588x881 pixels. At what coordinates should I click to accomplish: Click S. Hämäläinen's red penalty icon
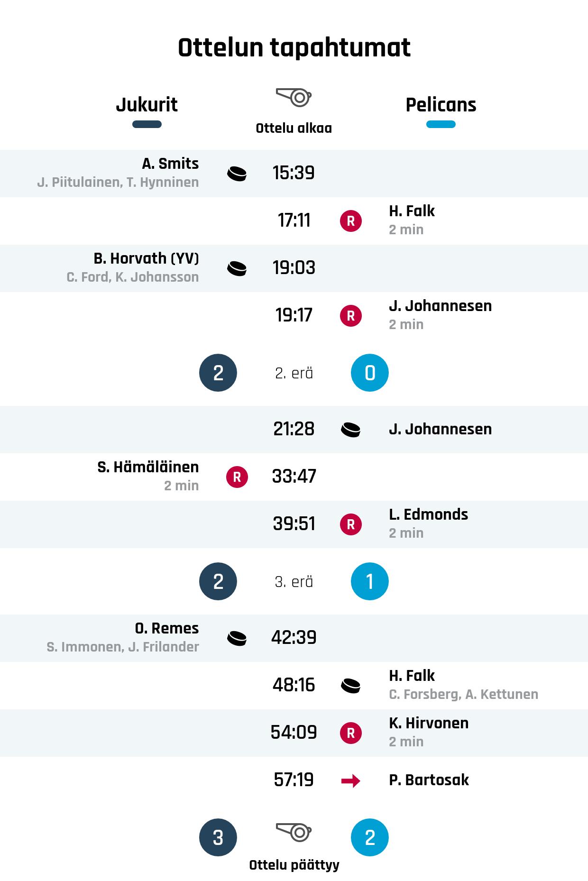(237, 477)
